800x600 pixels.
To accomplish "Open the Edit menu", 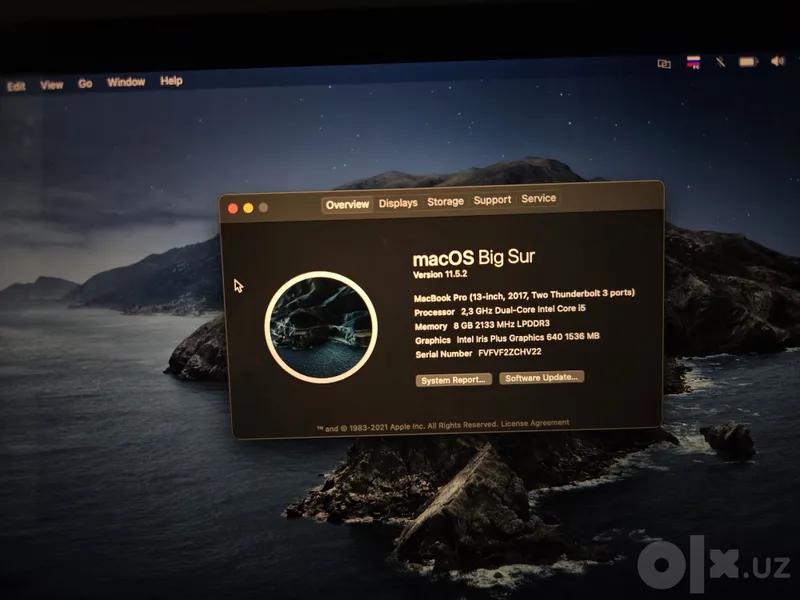I will coord(16,86).
